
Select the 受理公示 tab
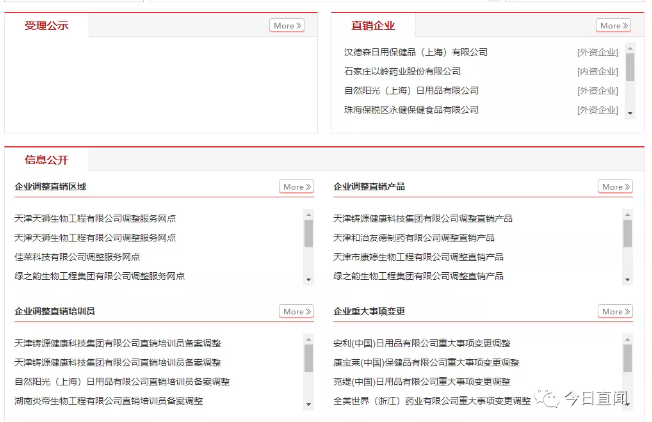tap(46, 25)
